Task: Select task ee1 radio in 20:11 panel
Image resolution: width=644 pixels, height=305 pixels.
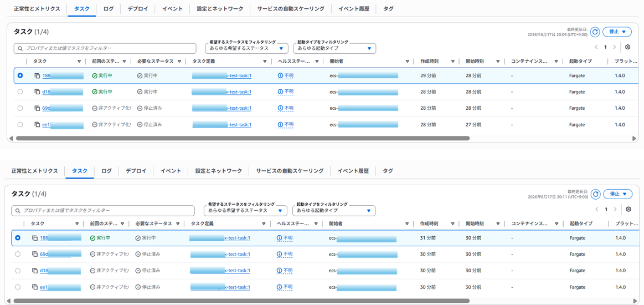Action: [18, 287]
